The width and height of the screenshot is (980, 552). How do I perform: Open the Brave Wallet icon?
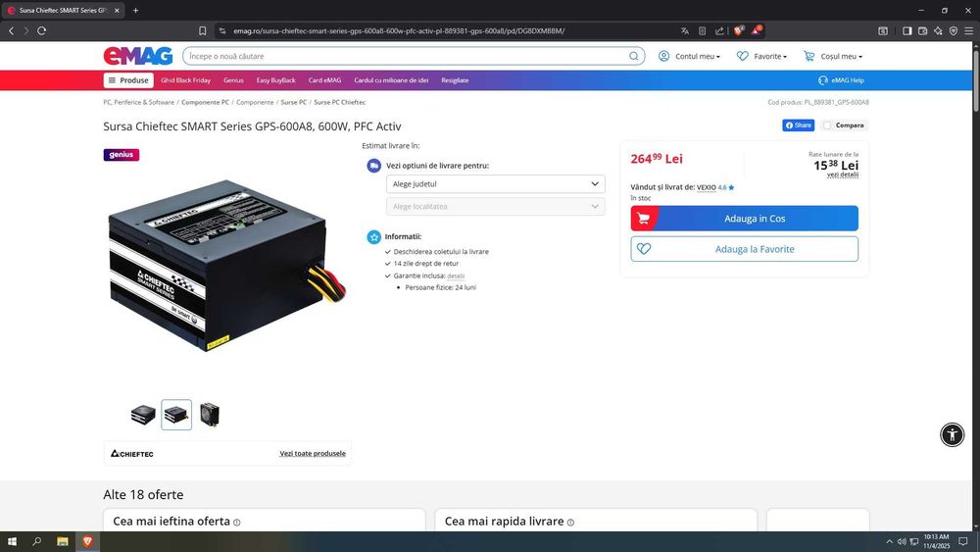(x=922, y=30)
